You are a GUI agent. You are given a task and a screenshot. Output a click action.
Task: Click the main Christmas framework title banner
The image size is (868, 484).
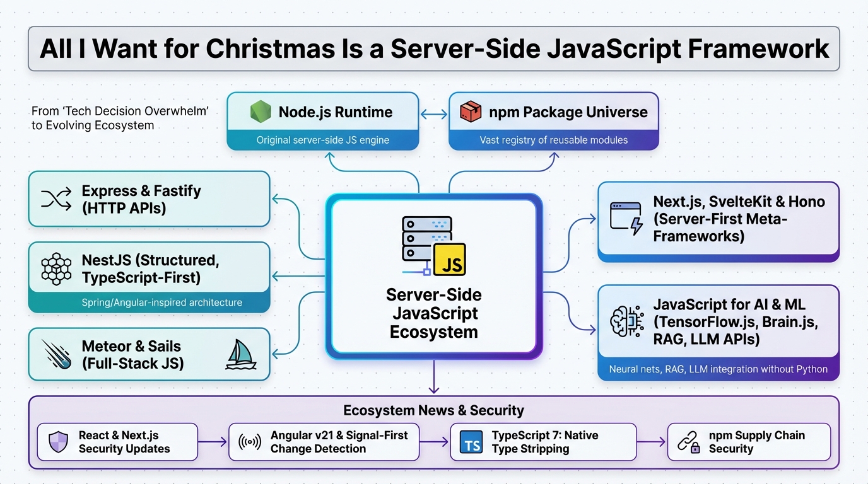[433, 49]
